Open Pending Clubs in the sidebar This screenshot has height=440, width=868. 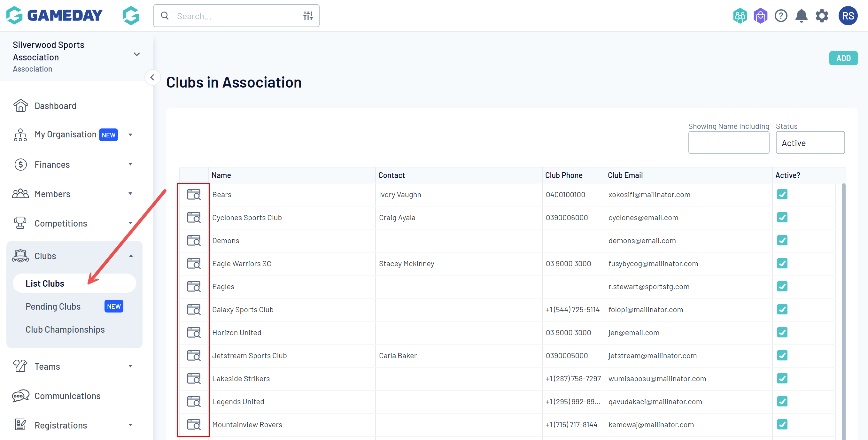(x=53, y=306)
